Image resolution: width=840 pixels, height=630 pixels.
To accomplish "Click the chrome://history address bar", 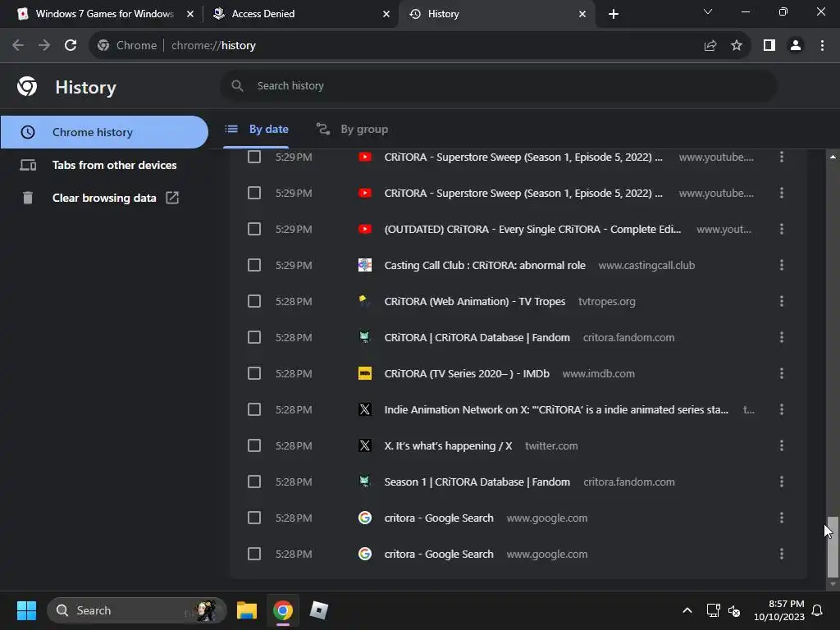I will click(x=396, y=46).
